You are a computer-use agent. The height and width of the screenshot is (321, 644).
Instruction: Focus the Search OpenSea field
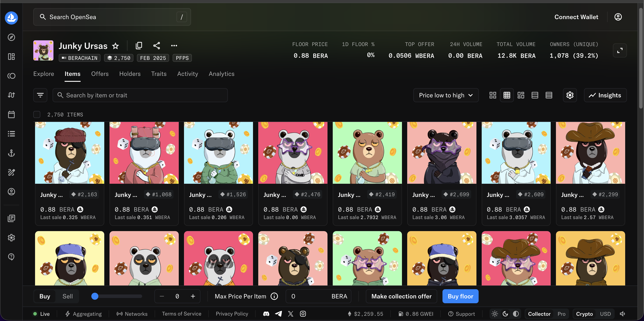pyautogui.click(x=112, y=17)
